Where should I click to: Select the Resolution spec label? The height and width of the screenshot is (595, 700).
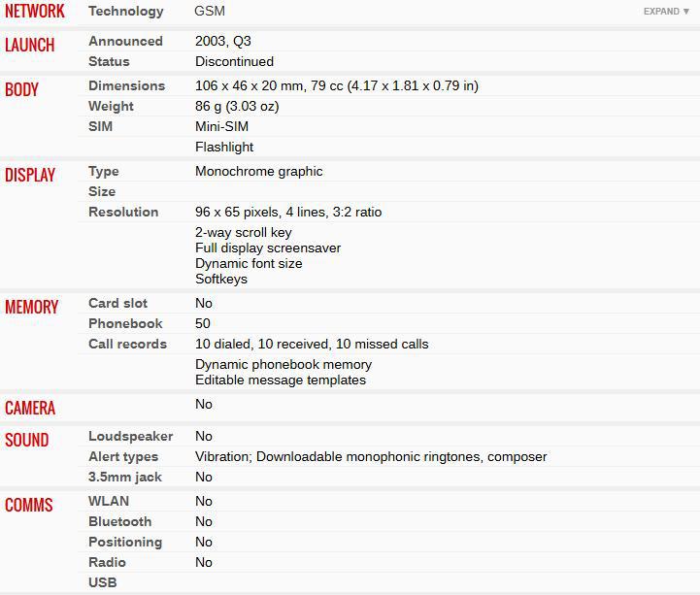(123, 213)
